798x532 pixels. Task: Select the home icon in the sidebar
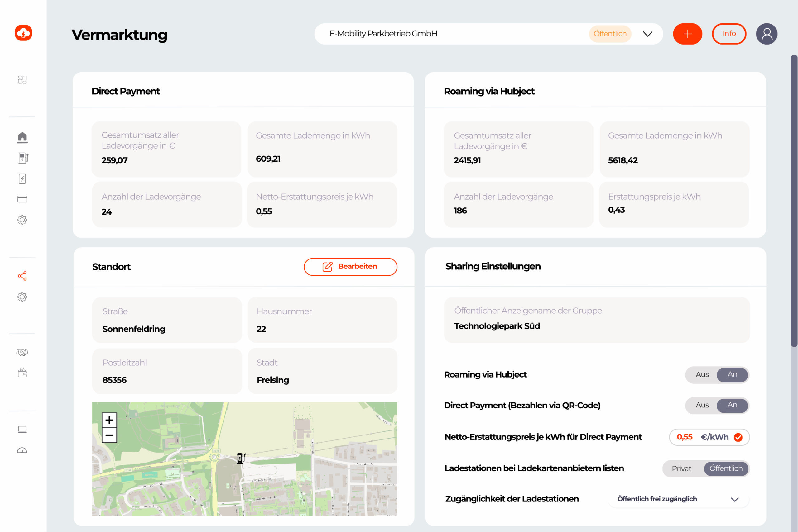(x=22, y=137)
